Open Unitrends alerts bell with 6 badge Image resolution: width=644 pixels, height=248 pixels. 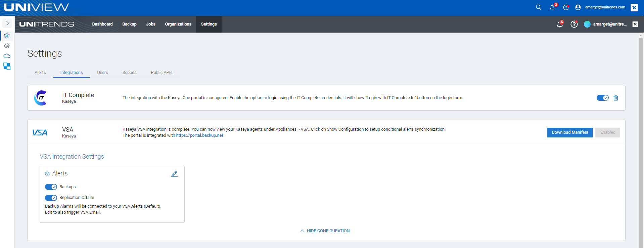(x=560, y=24)
